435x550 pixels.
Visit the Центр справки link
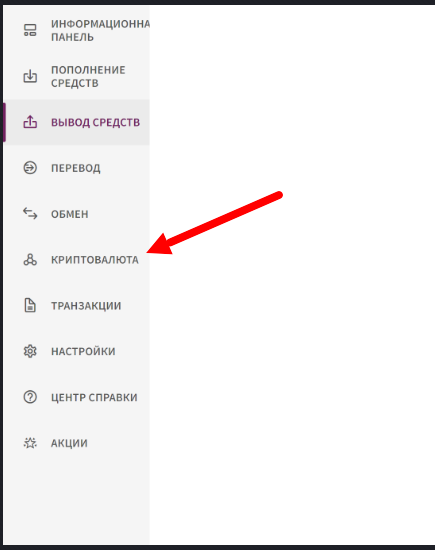76,397
